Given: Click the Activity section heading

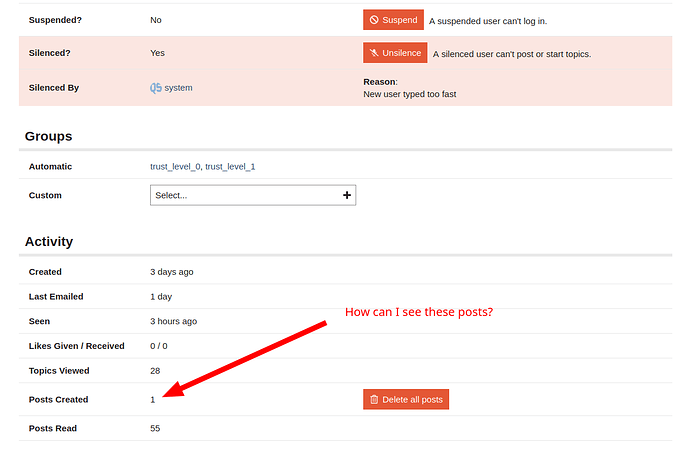Looking at the screenshot, I should (49, 242).
